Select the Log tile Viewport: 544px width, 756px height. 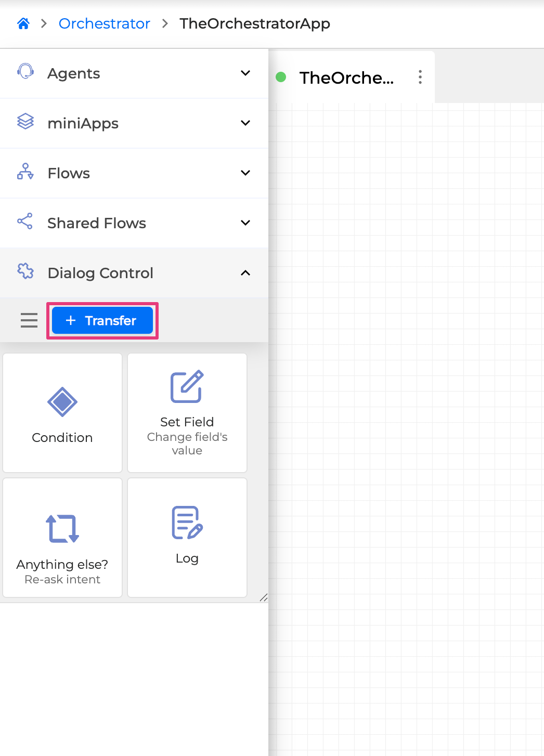187,538
